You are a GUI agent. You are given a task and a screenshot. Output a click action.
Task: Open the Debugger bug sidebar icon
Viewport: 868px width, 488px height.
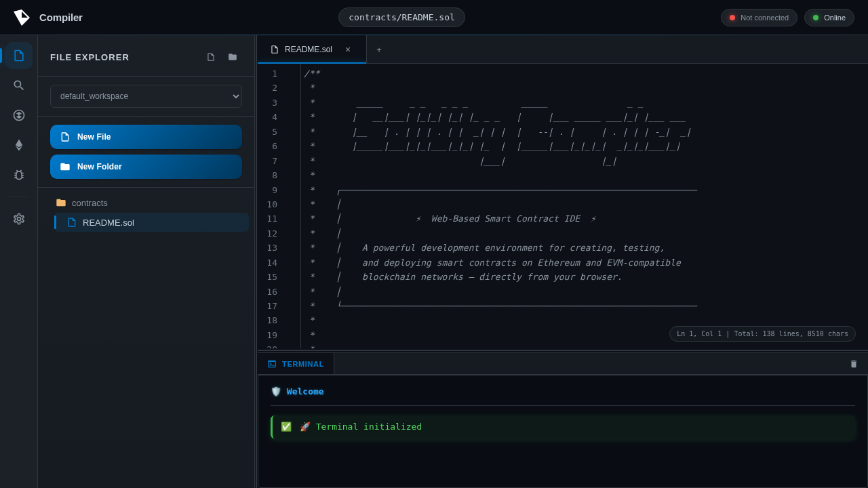(x=19, y=175)
